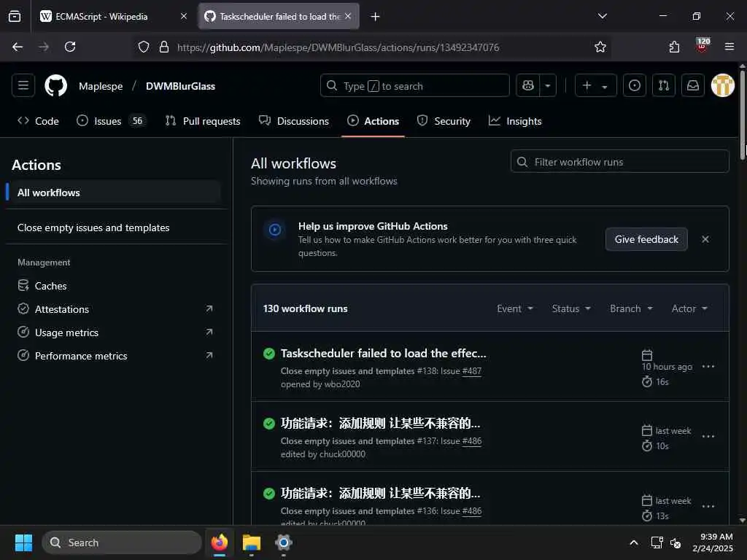Select Close empty issues and templates workflow

point(113,227)
